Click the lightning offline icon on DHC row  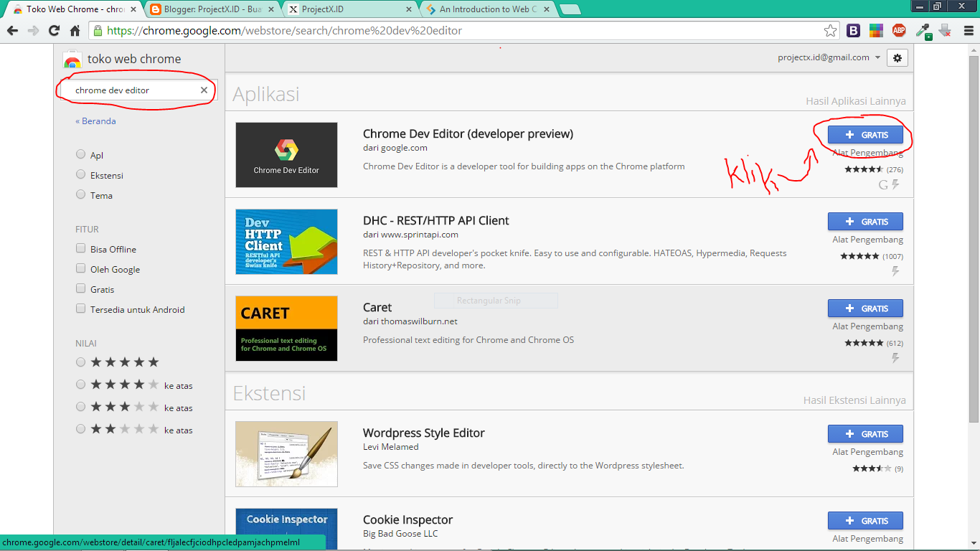(x=895, y=271)
